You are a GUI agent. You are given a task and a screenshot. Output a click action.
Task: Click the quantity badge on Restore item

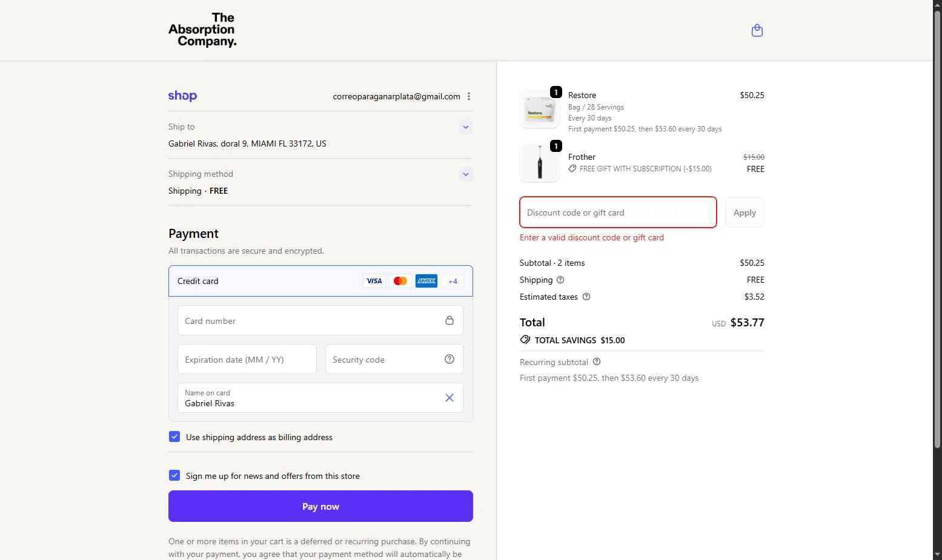tap(556, 92)
